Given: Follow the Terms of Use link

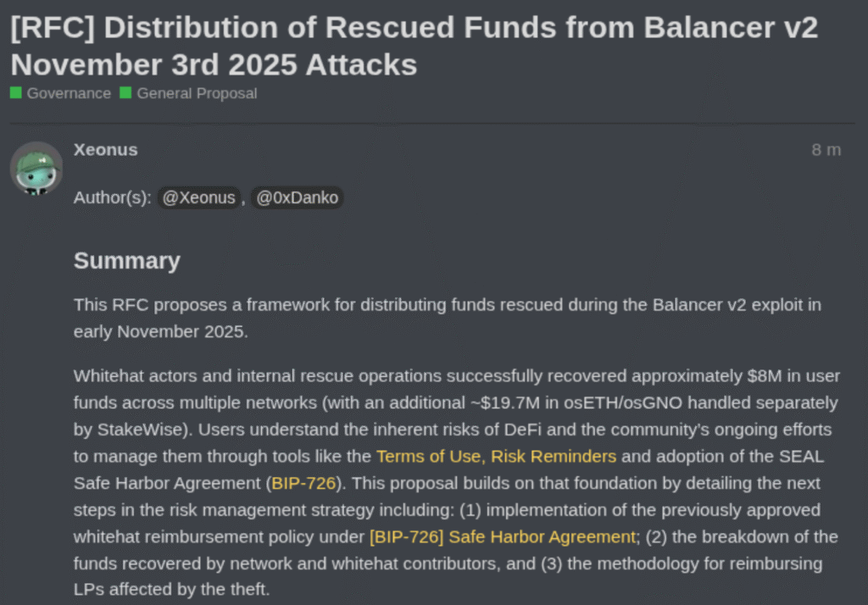Looking at the screenshot, I should tap(428, 456).
